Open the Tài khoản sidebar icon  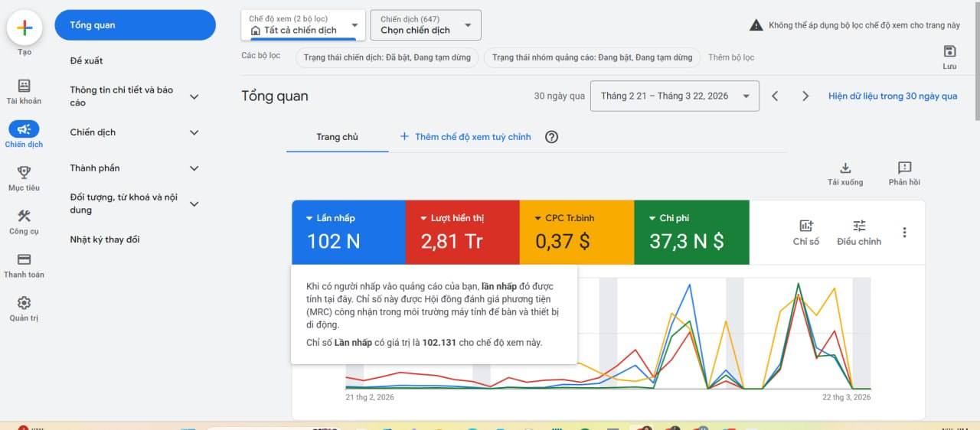tap(24, 86)
